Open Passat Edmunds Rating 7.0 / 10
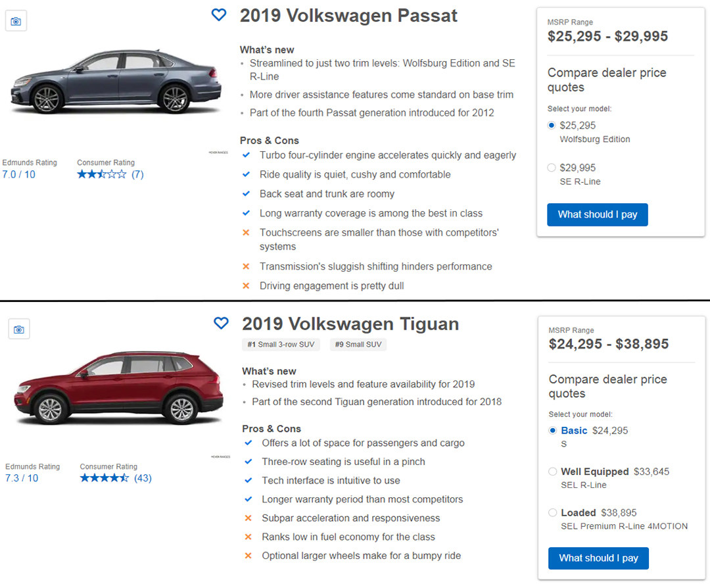710x588 pixels. pyautogui.click(x=19, y=174)
